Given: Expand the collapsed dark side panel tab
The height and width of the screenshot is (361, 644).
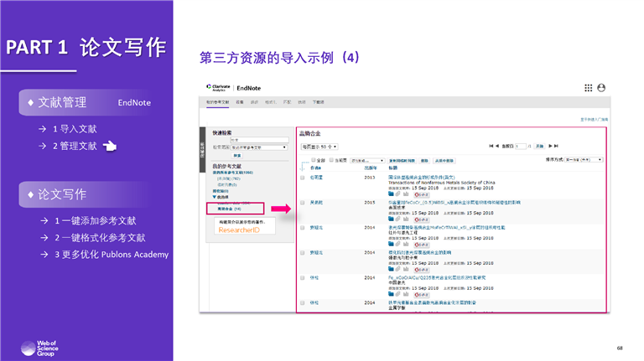Looking at the screenshot, I should 202,150.
